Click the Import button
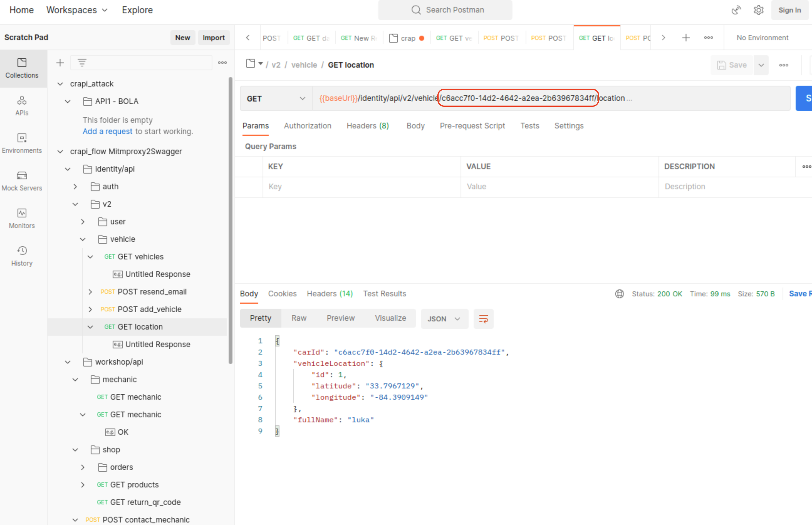 pos(213,38)
